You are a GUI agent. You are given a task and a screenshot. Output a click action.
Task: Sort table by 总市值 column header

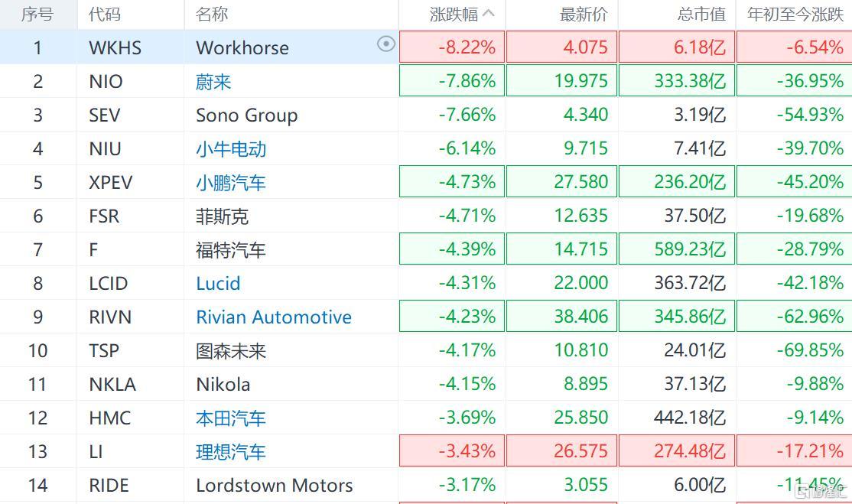point(701,14)
